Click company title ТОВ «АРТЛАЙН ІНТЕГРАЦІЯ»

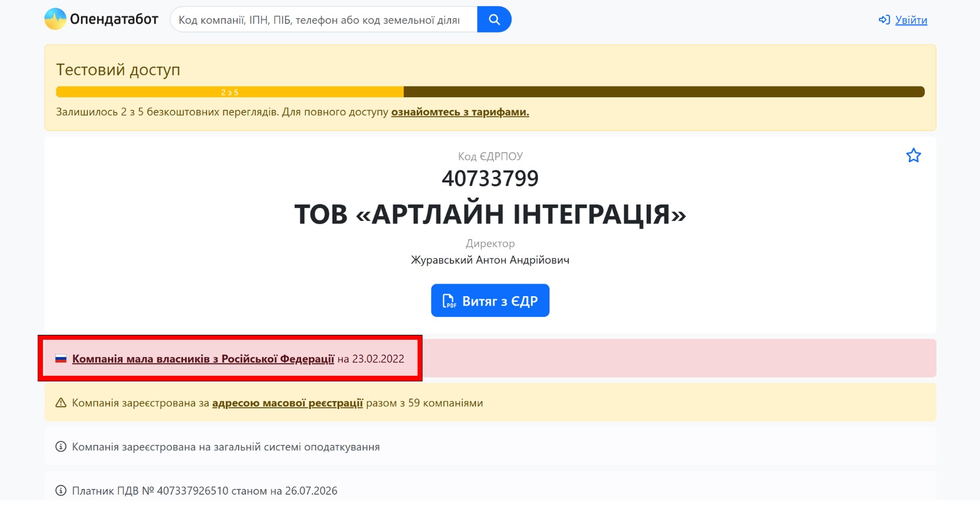click(490, 214)
